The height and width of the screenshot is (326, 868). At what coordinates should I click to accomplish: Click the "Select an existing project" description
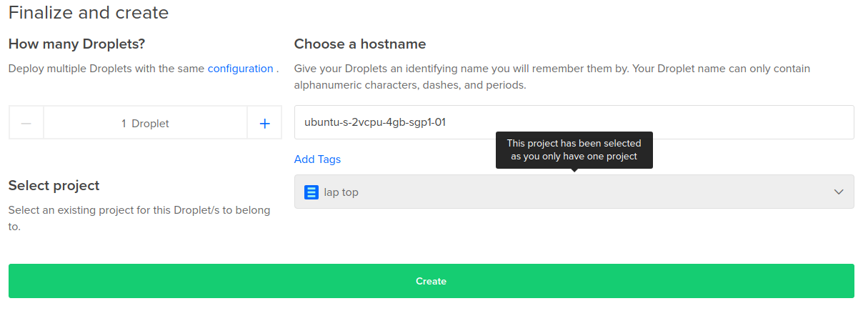[x=139, y=218]
